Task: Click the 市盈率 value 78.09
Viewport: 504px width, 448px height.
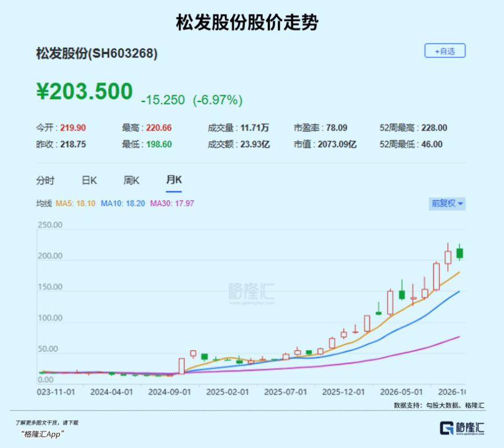Action: [x=337, y=128]
